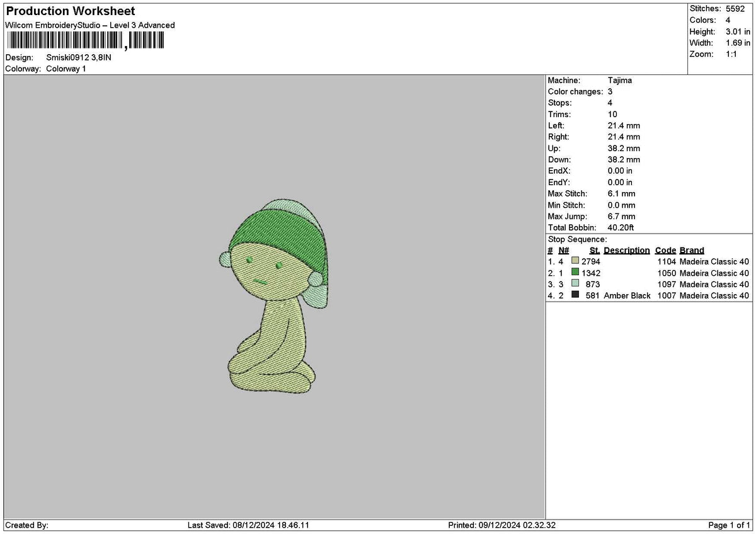Click the Machine value Tajima
The height and width of the screenshot is (534, 756).
620,81
